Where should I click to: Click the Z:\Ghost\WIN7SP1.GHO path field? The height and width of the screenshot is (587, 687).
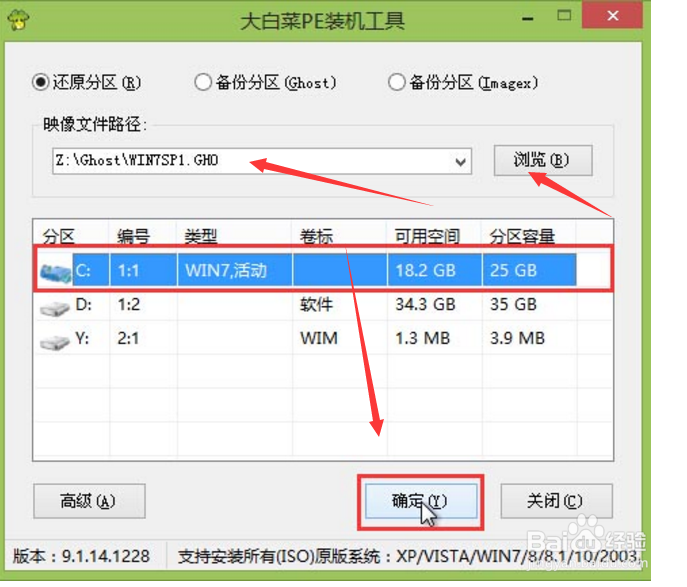pyautogui.click(x=262, y=161)
